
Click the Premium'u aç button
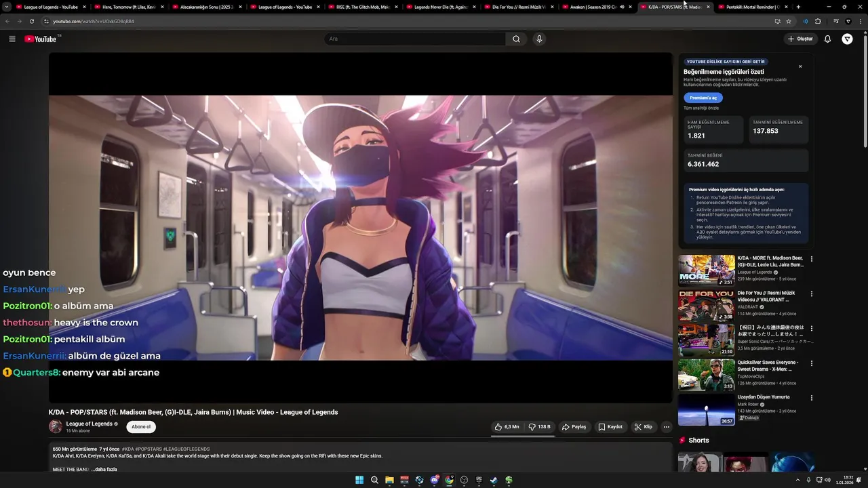[703, 98]
